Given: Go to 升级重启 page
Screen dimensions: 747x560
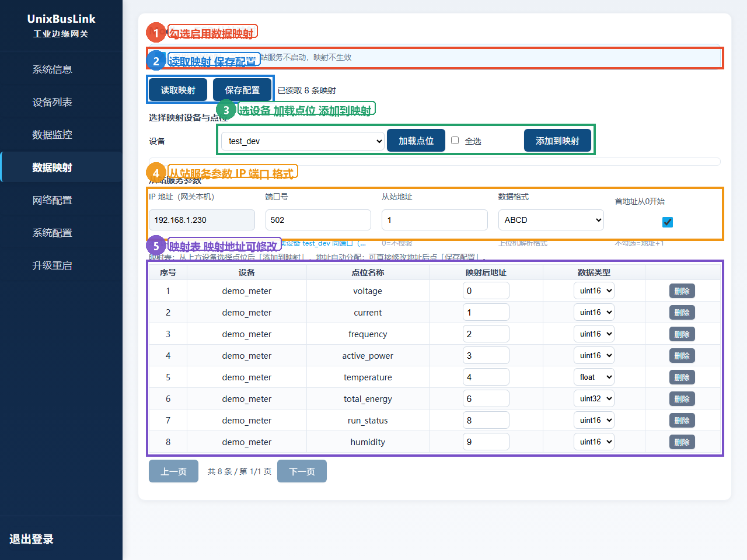Looking at the screenshot, I should [x=53, y=265].
